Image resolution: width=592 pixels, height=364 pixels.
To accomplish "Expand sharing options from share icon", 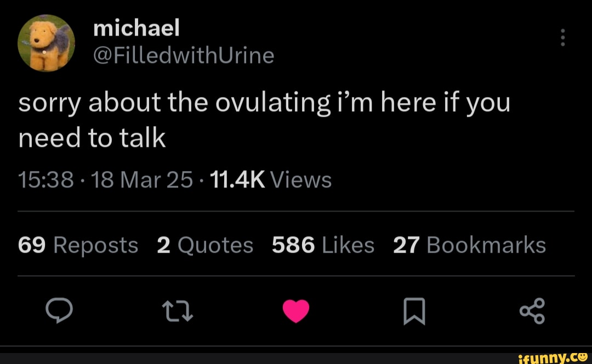I will click(x=532, y=311).
